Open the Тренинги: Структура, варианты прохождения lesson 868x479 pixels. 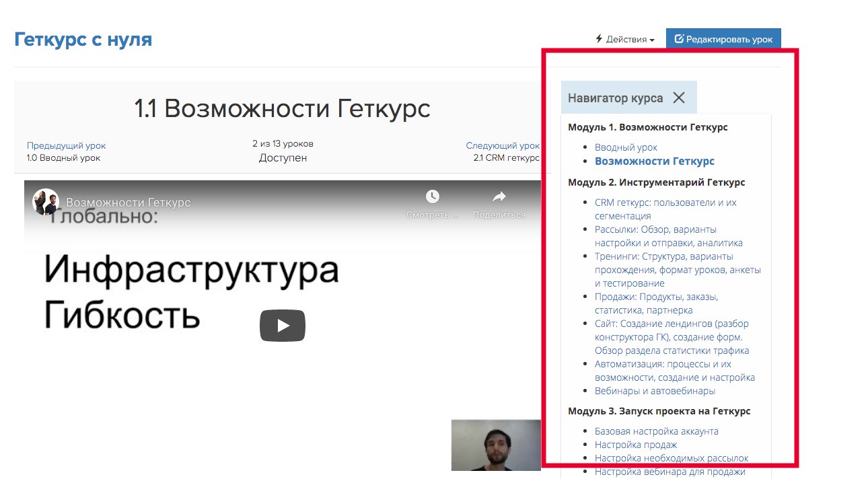pyautogui.click(x=678, y=270)
